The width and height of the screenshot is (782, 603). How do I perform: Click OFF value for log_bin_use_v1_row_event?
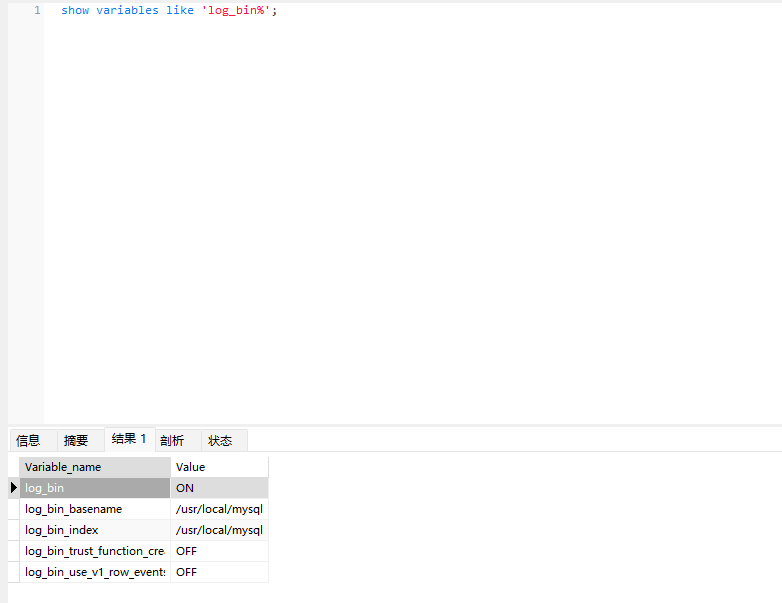[219, 572]
